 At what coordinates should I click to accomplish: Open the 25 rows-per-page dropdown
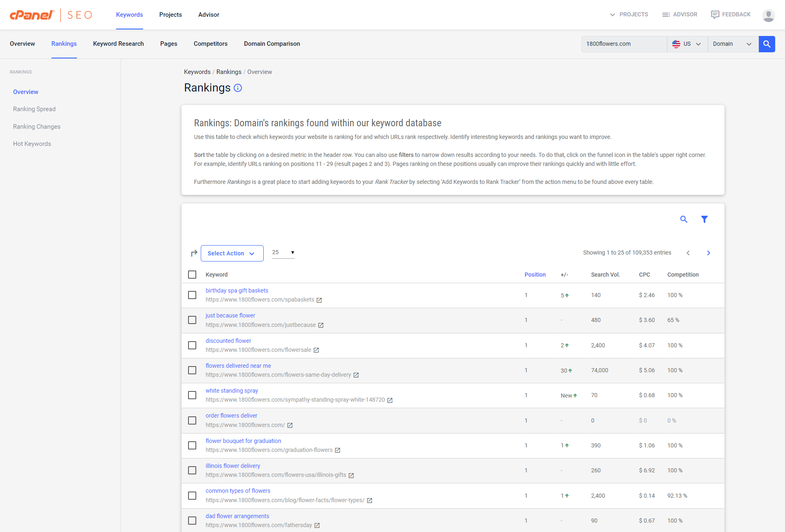tap(283, 253)
